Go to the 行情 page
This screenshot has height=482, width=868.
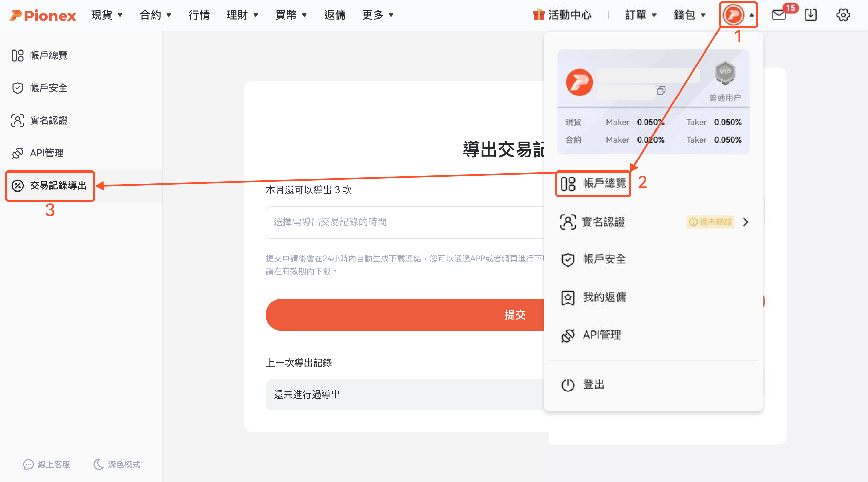point(199,15)
